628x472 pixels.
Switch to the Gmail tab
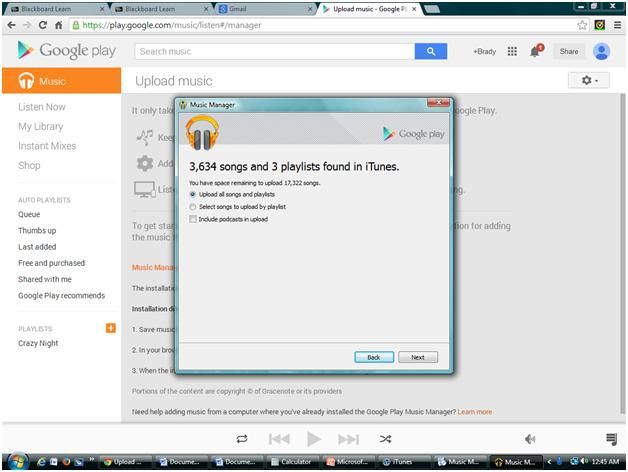(264, 9)
